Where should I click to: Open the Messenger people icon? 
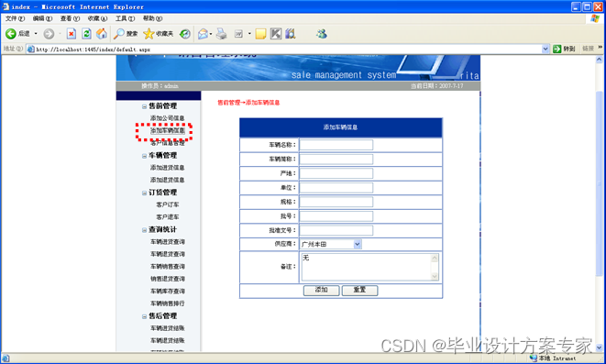click(x=322, y=34)
